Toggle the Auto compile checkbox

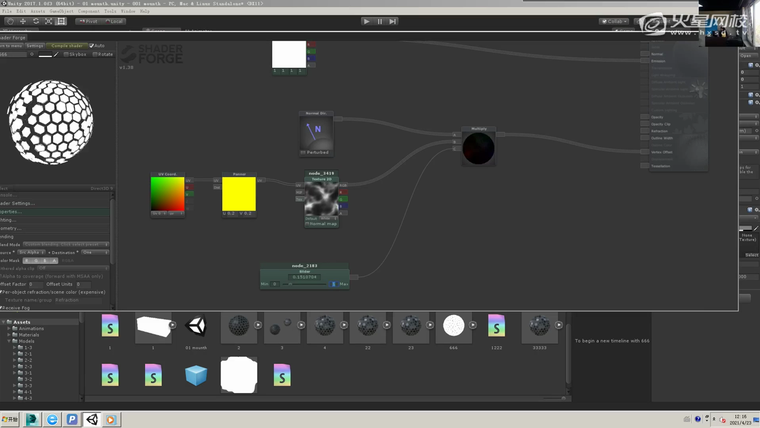coord(92,46)
